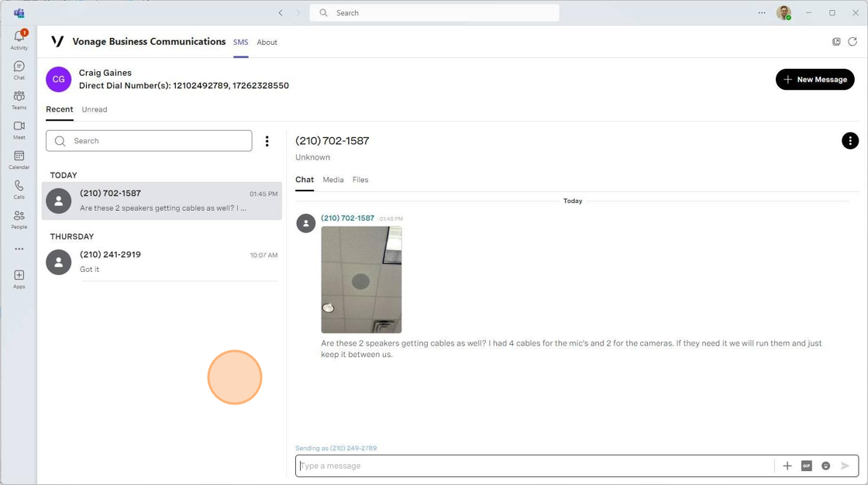Focus the Teams top Search box
The image size is (868, 485).
point(434,12)
